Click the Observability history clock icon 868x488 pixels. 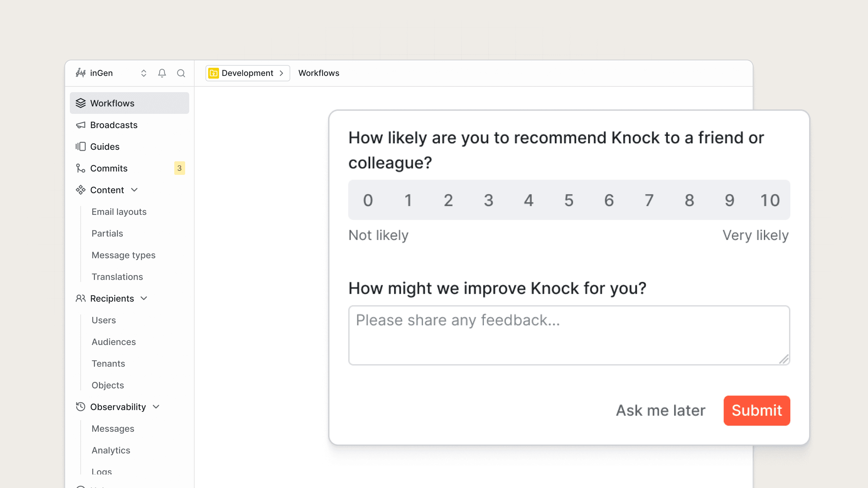coord(81,407)
